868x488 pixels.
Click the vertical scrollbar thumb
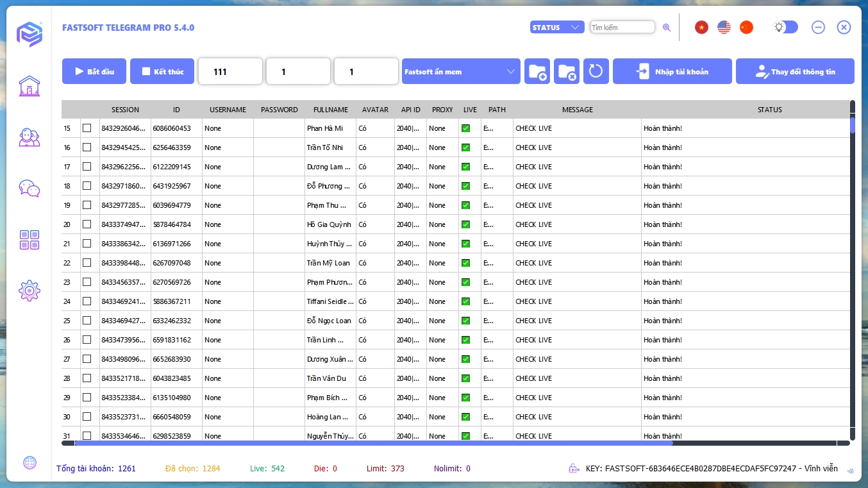(x=853, y=124)
